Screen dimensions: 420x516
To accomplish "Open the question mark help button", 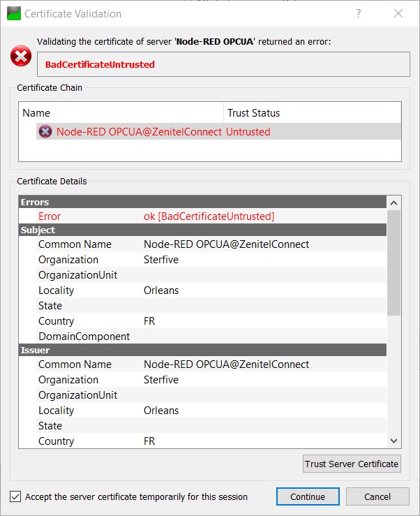I will [x=358, y=13].
